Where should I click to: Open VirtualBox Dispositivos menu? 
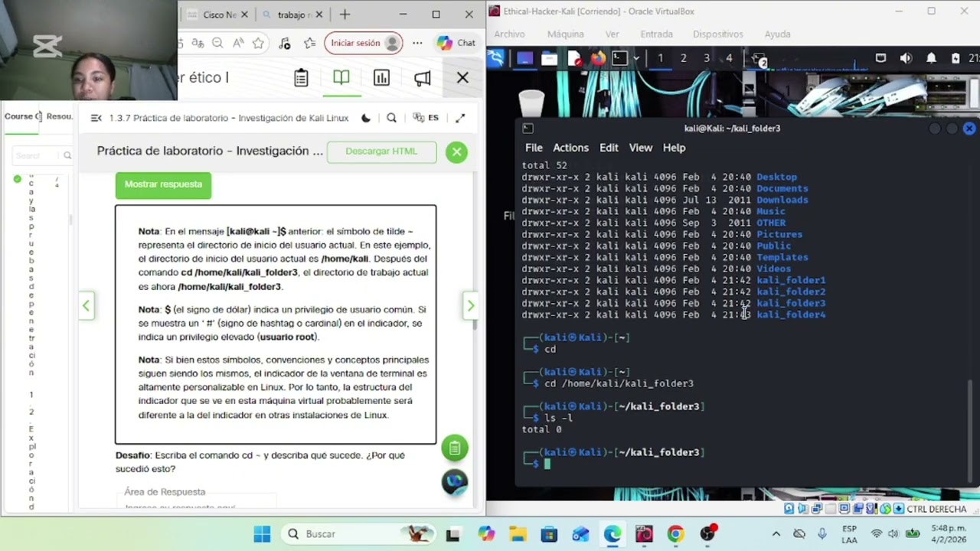pos(717,34)
